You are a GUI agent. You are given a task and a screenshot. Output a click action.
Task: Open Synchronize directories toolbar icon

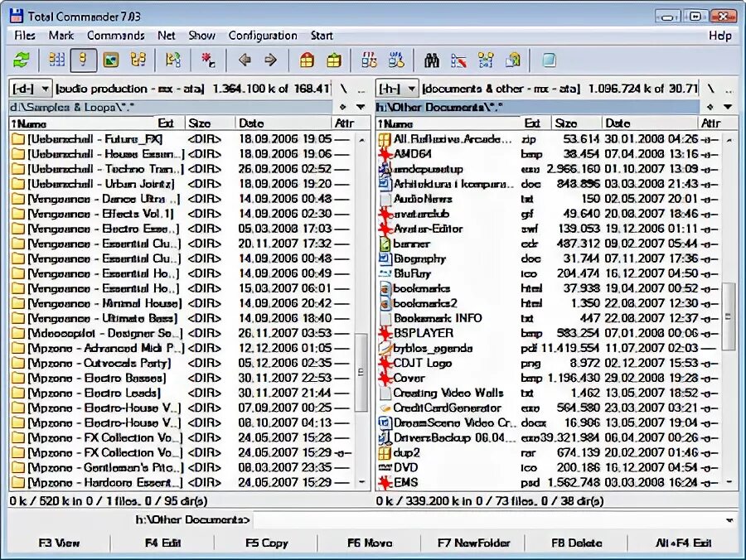(486, 60)
